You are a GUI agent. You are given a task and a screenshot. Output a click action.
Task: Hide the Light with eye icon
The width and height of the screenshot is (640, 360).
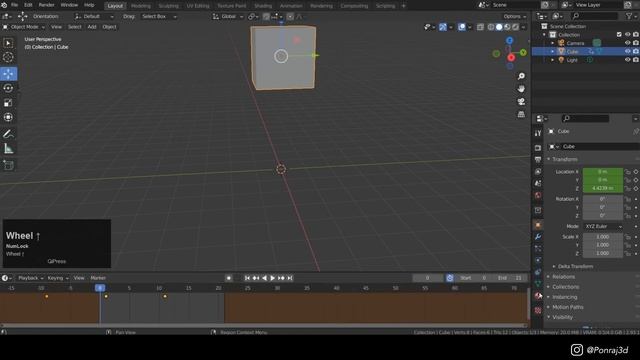628,60
